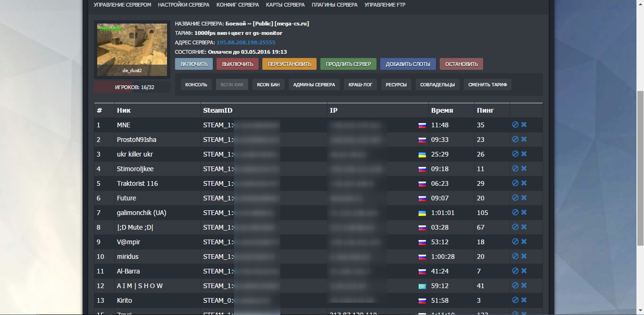Screen dimensions: 644x315
Task: Kick player Al-Barra
Action: point(524,271)
